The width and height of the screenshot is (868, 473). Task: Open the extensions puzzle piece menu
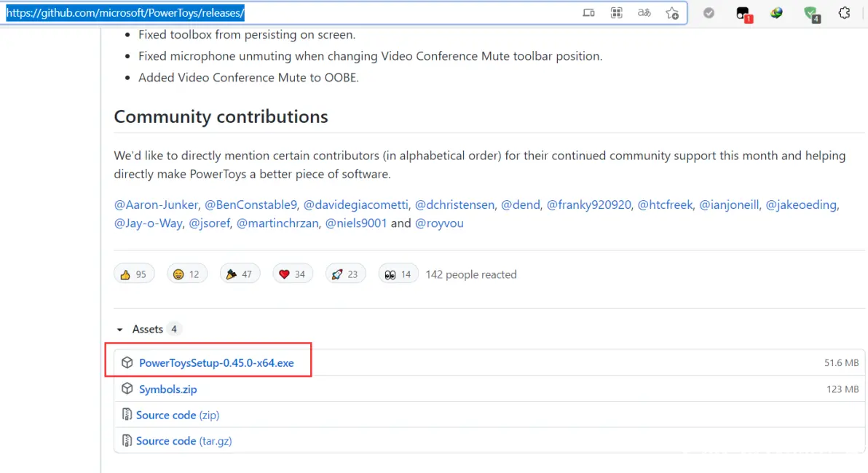(844, 12)
